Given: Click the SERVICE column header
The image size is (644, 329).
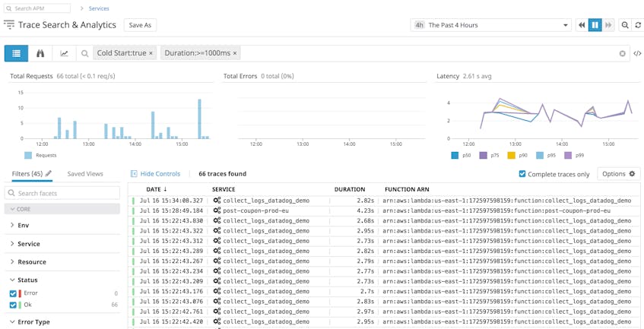Looking at the screenshot, I should tap(224, 189).
